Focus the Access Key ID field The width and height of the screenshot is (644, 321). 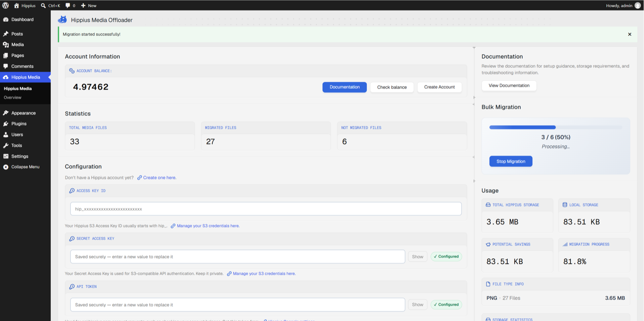click(266, 209)
